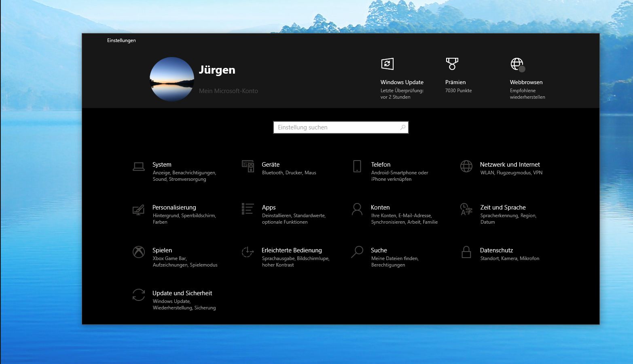
Task: Open Personalisierung category title
Action: tap(174, 207)
